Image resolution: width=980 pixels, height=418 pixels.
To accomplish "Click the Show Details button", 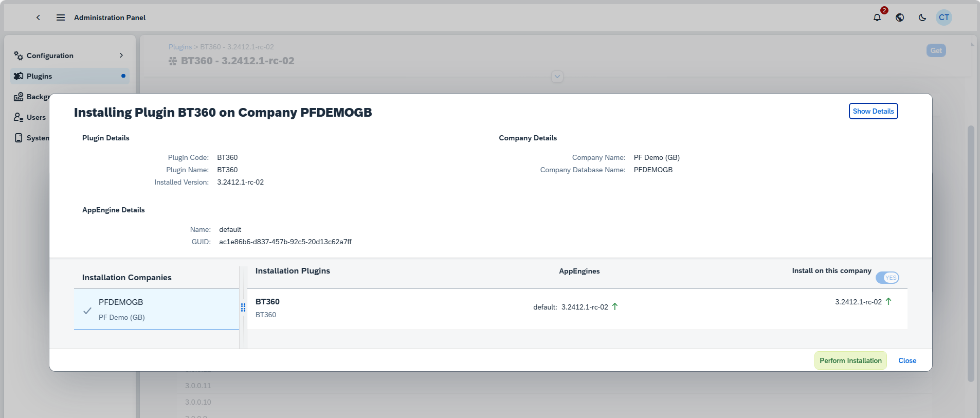I will pyautogui.click(x=873, y=111).
